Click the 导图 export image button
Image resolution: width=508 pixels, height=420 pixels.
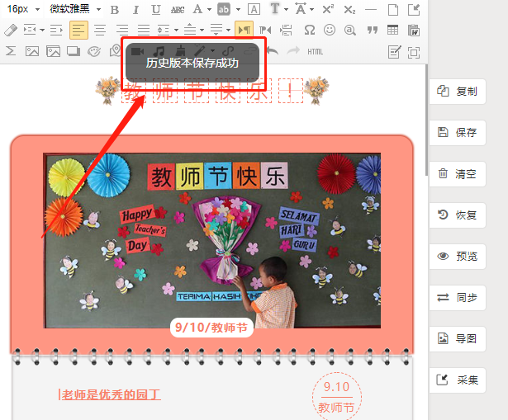click(457, 339)
